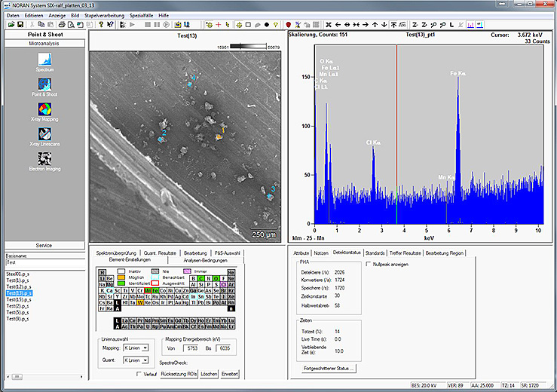
Task: Enable the Nullpeak anzeigen checkbox
Action: pyautogui.click(x=369, y=264)
